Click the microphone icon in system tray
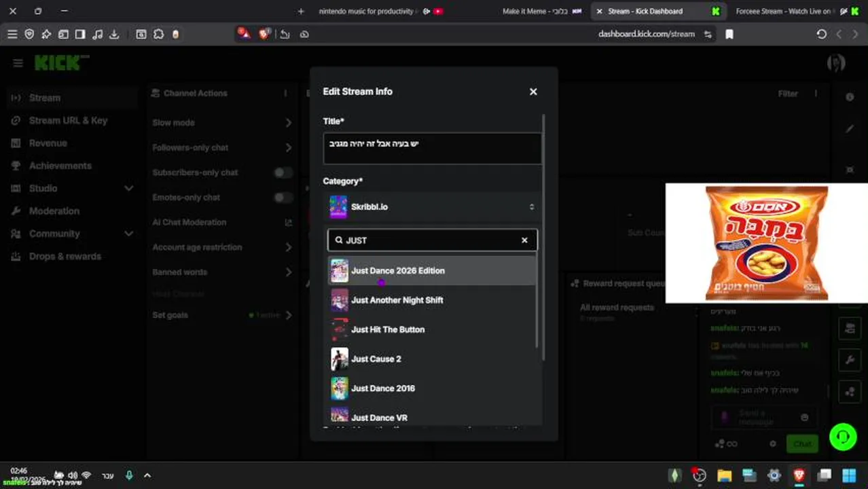Screen dimensions: 868x489 129,475
